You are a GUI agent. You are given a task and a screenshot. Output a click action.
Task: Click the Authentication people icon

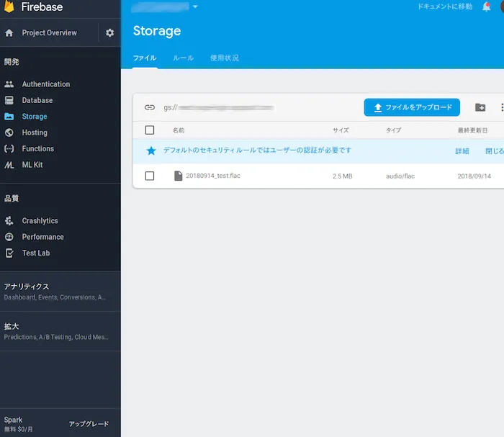point(9,84)
